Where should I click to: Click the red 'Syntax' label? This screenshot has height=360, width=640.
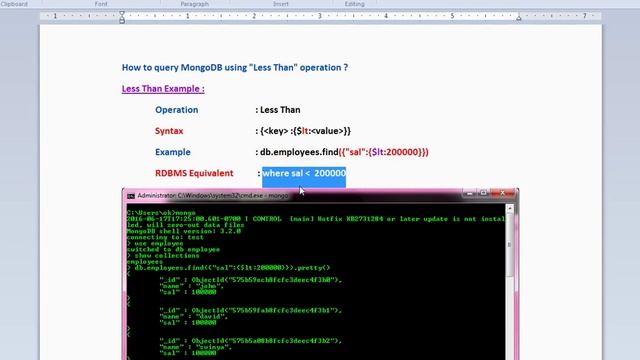169,131
